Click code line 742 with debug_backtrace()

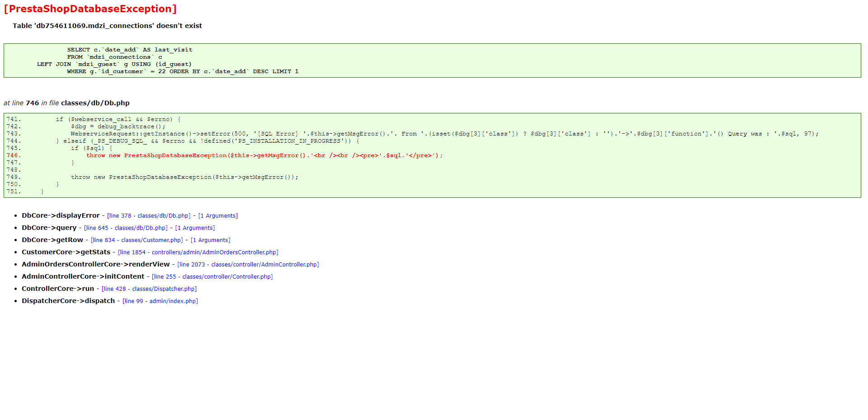coord(86,126)
